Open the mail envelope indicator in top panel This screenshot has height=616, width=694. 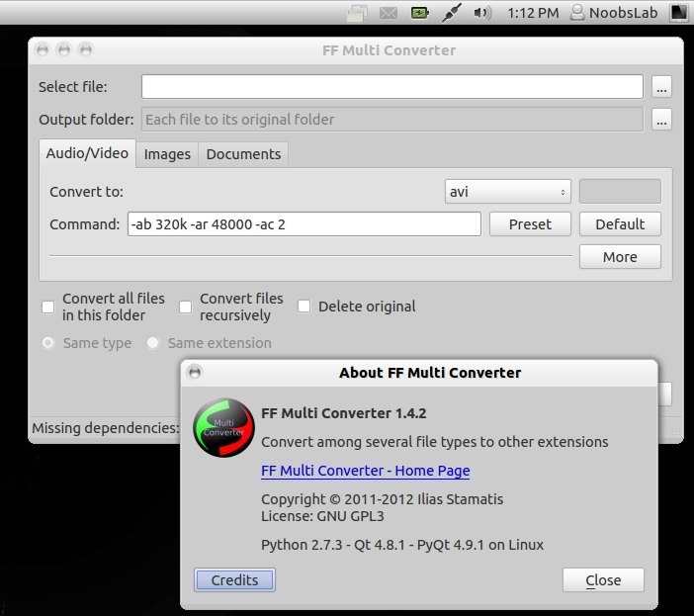point(389,13)
